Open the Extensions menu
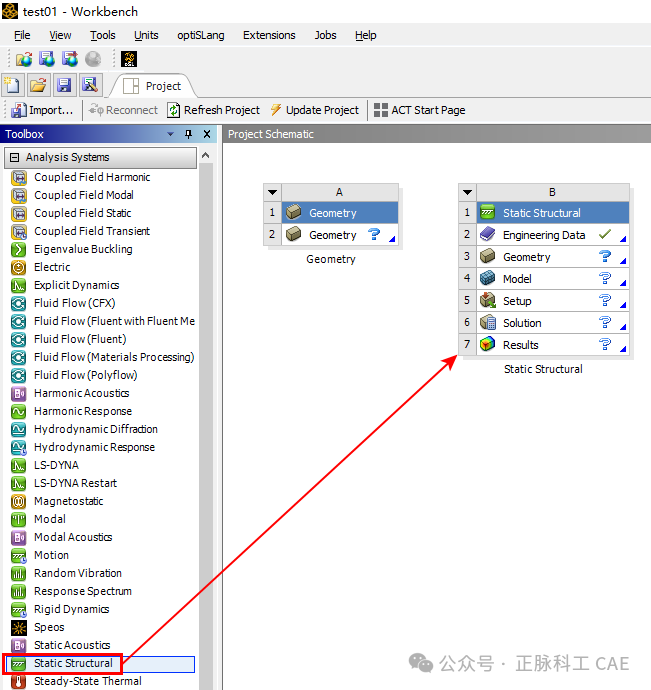This screenshot has height=690, width=651. 269,35
